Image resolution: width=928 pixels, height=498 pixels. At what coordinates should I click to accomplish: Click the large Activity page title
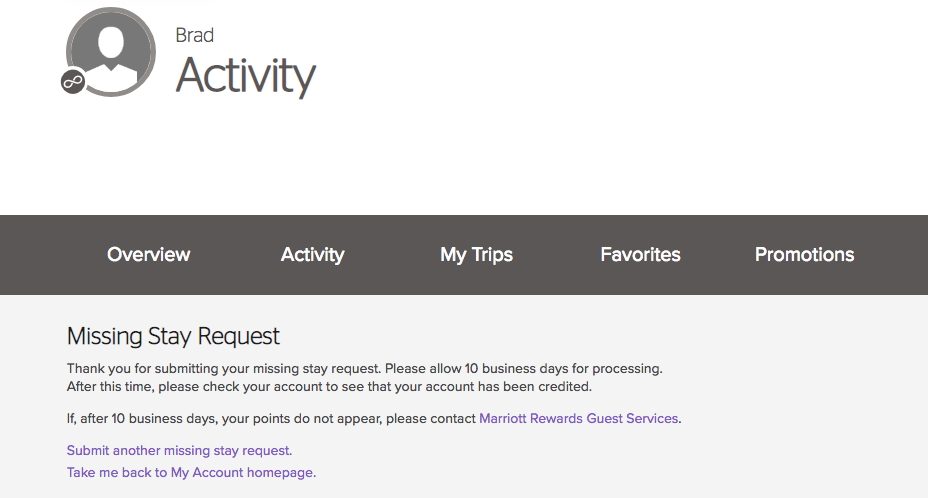click(246, 76)
